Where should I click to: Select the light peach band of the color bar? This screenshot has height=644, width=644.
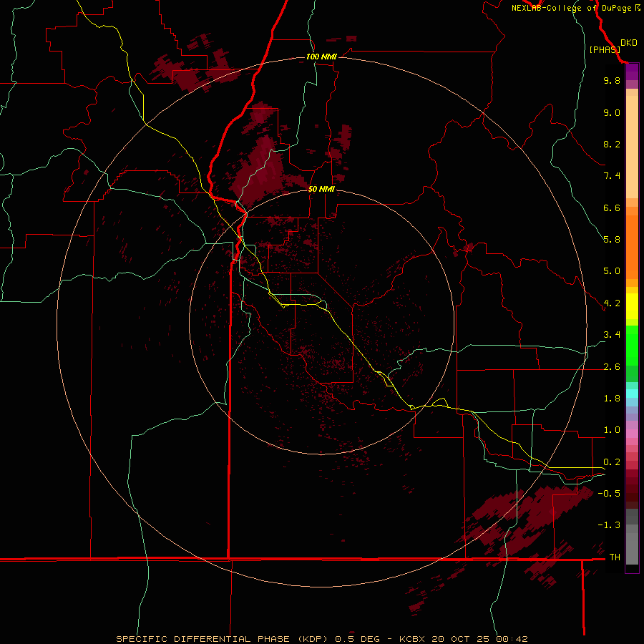click(x=632, y=147)
